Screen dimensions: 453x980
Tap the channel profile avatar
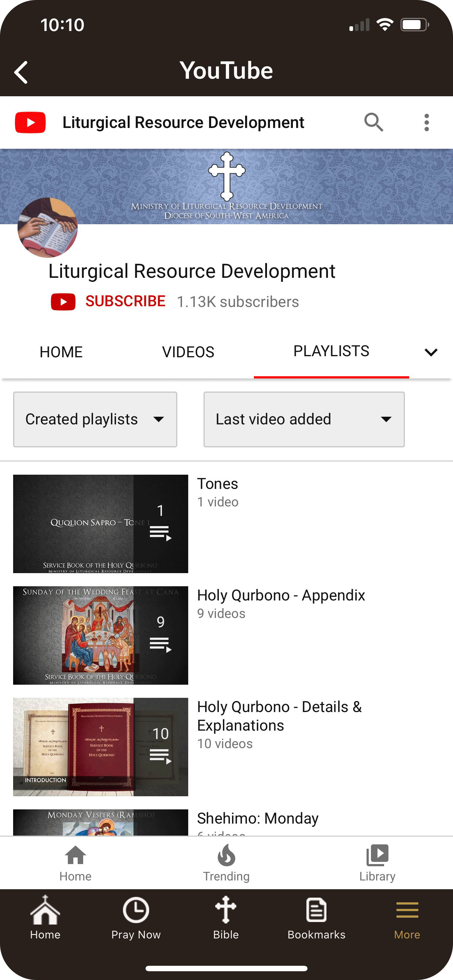click(47, 227)
